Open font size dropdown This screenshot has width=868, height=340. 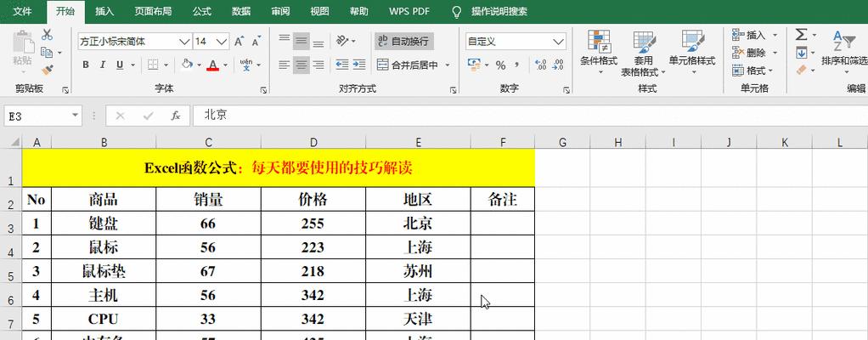pyautogui.click(x=222, y=42)
